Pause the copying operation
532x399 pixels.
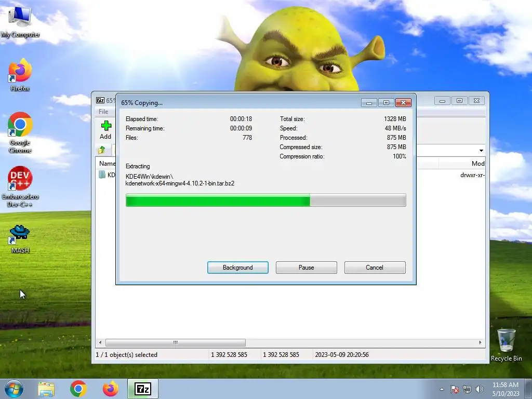pyautogui.click(x=307, y=268)
